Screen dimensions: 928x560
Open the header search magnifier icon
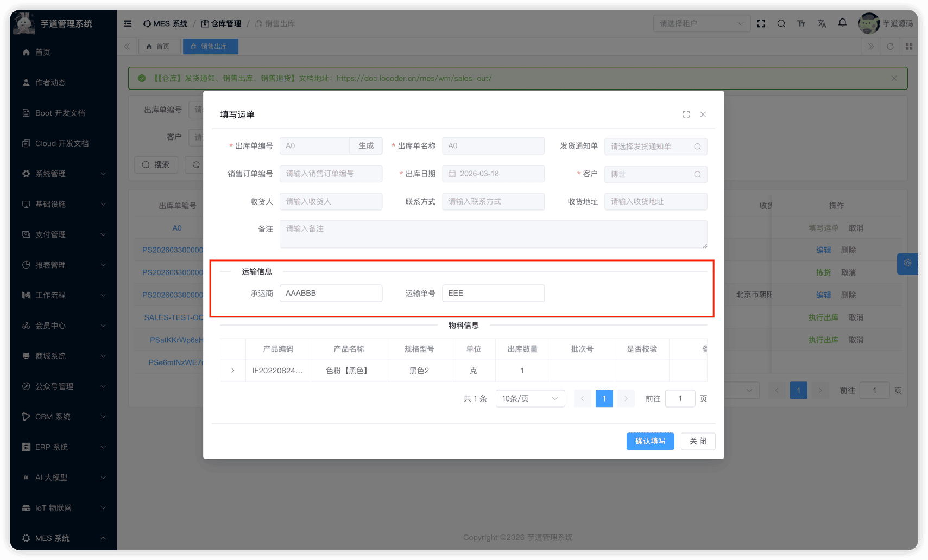(781, 23)
